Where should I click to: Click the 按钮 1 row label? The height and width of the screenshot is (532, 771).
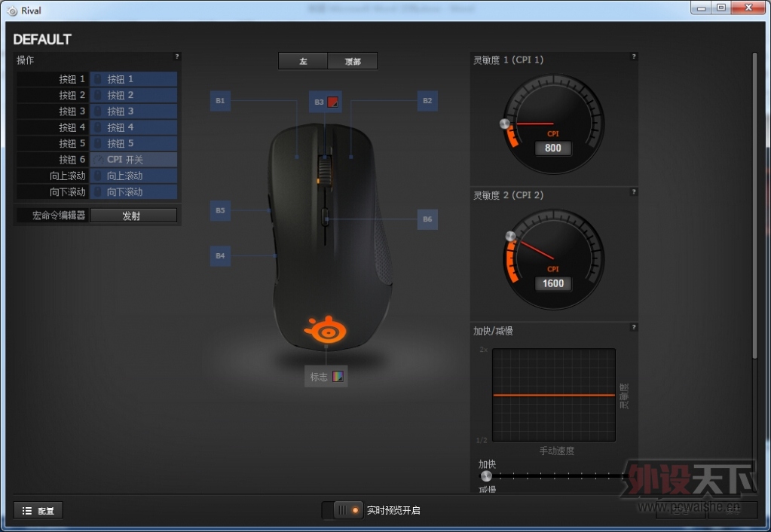click(x=72, y=79)
